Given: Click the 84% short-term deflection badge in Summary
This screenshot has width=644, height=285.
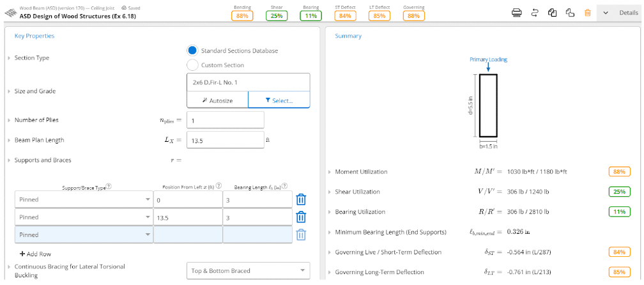Looking at the screenshot, I should pos(619,252).
